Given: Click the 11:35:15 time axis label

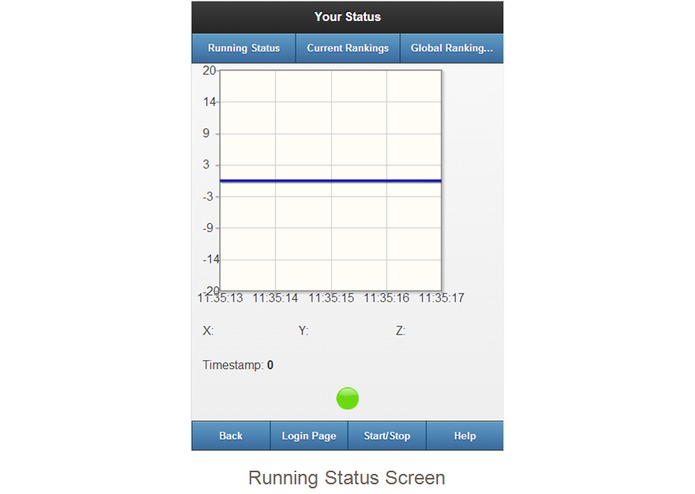Looking at the screenshot, I should (x=331, y=298).
